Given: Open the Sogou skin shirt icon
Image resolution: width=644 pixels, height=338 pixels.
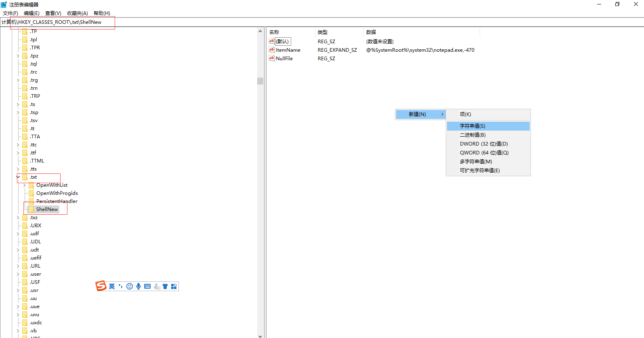Looking at the screenshot, I should click(165, 286).
